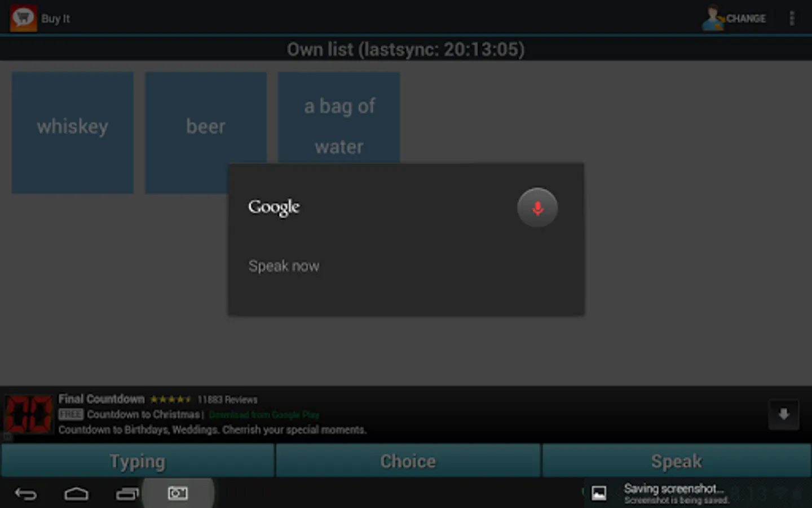Click Download from Google Play link
This screenshot has height=508, width=812.
[264, 414]
